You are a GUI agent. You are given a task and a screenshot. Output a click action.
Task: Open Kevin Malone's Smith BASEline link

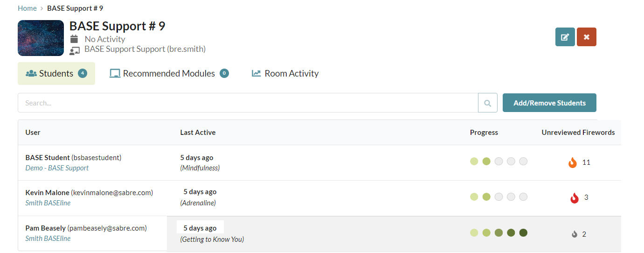click(x=48, y=203)
